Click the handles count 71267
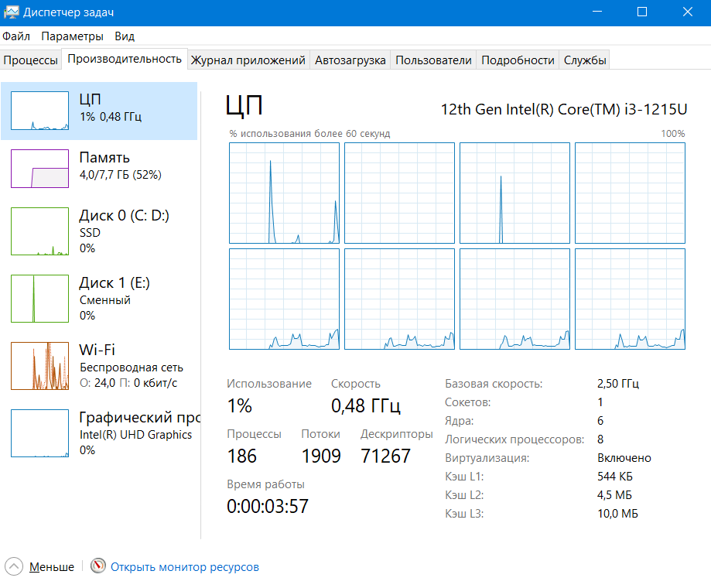 click(385, 456)
